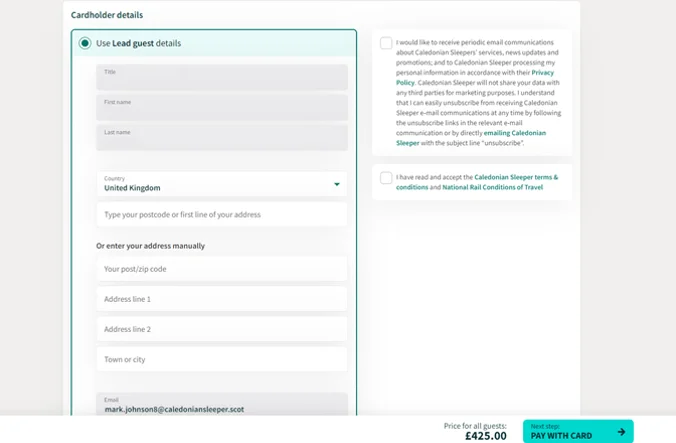Tick the marketing email communications checkbox
This screenshot has height=443, width=676.
386,43
